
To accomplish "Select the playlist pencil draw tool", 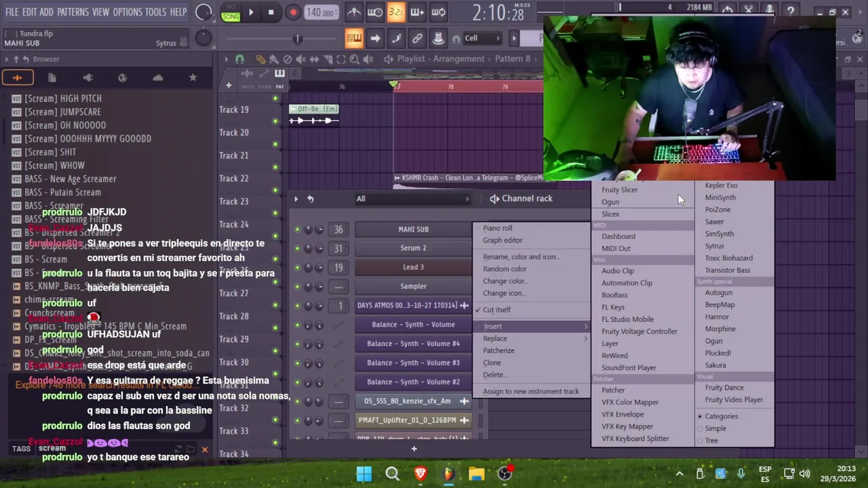I will pyautogui.click(x=260, y=59).
